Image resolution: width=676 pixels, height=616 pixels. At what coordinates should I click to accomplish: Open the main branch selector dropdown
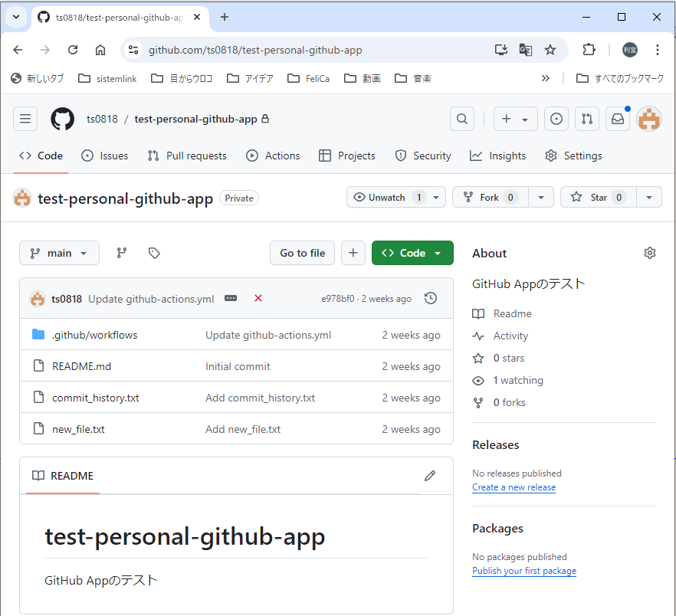pos(60,253)
